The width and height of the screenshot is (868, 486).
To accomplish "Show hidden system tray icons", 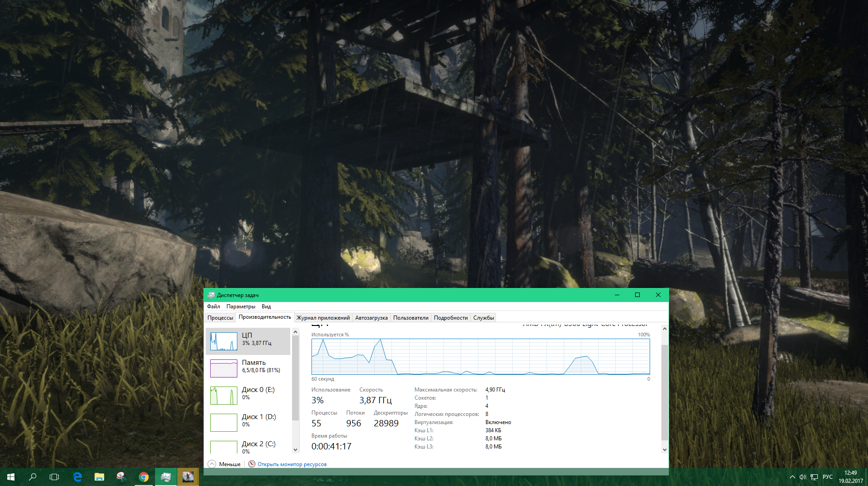I will 792,477.
